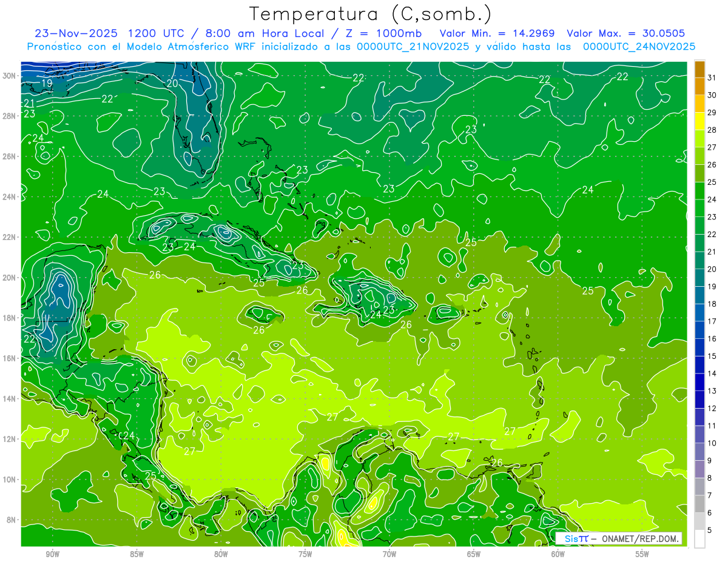Pick the yellow legend swatch between 28 and 29
Image resolution: width=728 pixels, height=562 pixels.
click(x=699, y=121)
